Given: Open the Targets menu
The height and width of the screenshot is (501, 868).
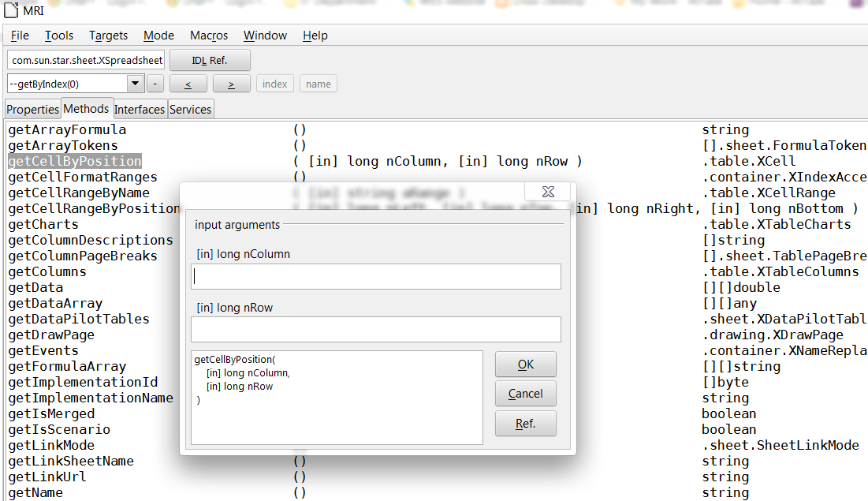Looking at the screenshot, I should pyautogui.click(x=108, y=36).
